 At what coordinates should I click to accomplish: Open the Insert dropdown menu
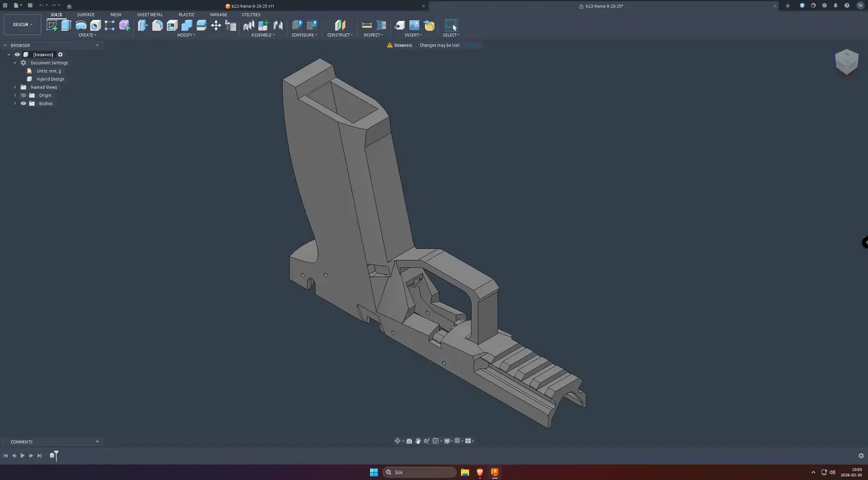[x=413, y=35]
